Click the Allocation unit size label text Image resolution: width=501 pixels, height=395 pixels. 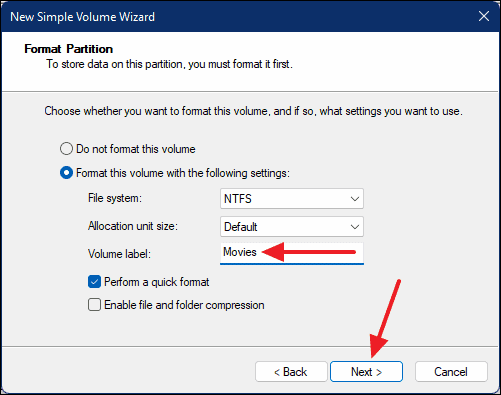coord(133,226)
